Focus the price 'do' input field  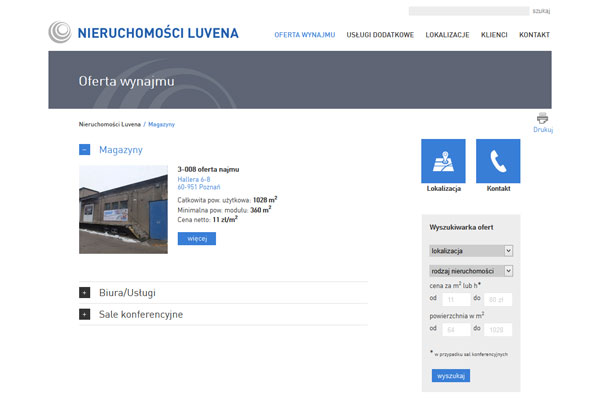[x=498, y=299]
